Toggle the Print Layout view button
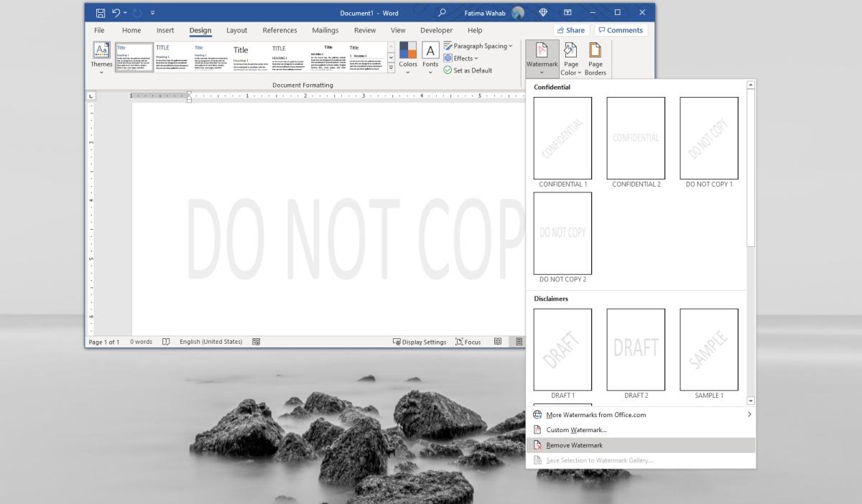862x504 pixels. [x=519, y=342]
